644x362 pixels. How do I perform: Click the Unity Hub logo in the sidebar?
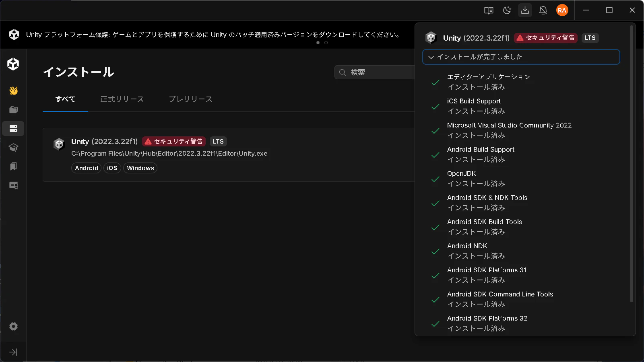13,64
